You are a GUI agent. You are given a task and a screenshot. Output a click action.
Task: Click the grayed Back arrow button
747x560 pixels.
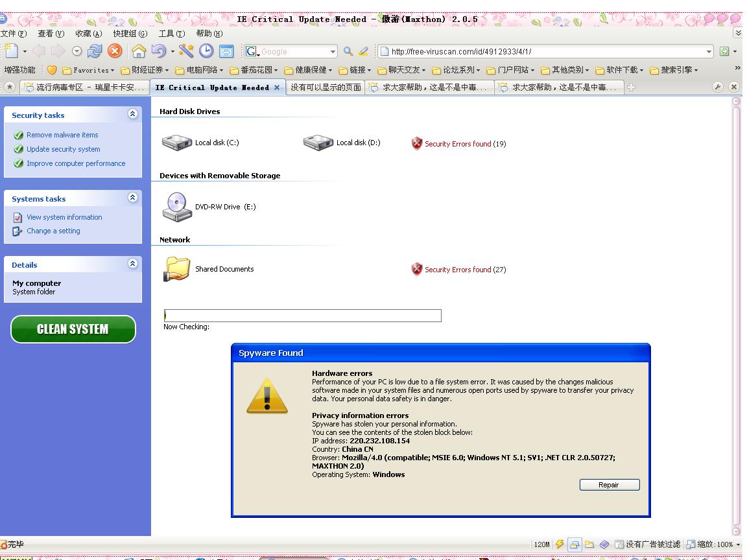pos(39,51)
